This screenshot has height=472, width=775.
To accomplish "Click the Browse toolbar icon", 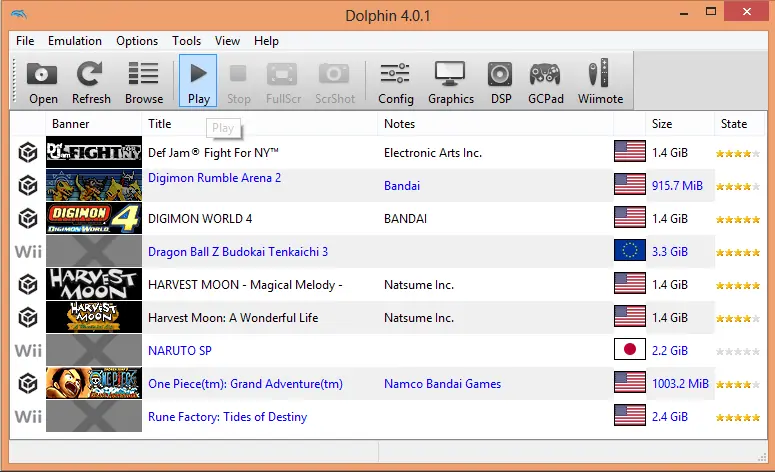I will [x=144, y=82].
